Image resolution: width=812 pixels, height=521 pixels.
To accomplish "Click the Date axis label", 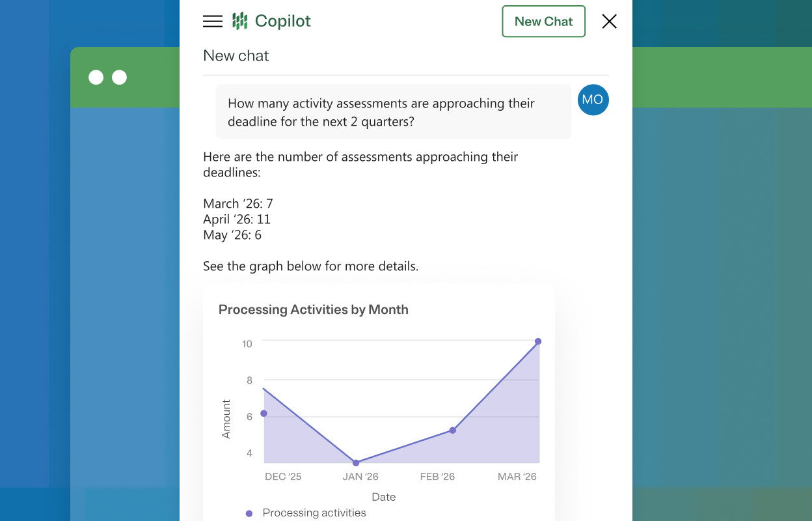I will [x=384, y=497].
